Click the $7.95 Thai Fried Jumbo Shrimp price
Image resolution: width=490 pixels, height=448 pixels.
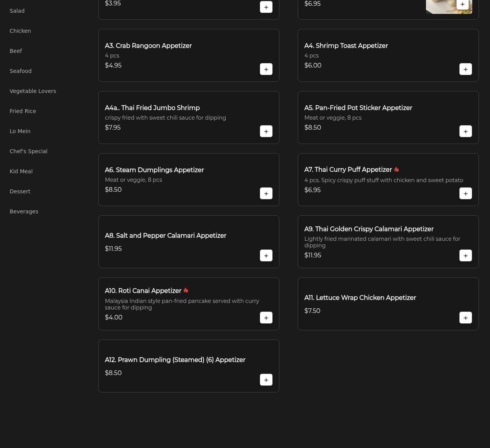tap(113, 127)
